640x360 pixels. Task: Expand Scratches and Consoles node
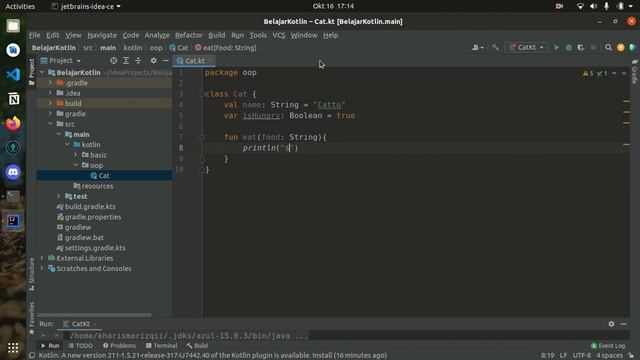pyautogui.click(x=42, y=268)
